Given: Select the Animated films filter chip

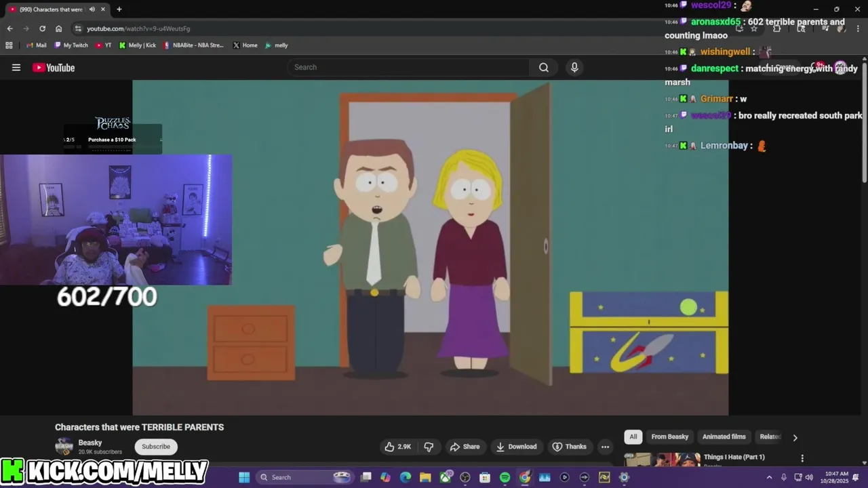Looking at the screenshot, I should [x=724, y=437].
